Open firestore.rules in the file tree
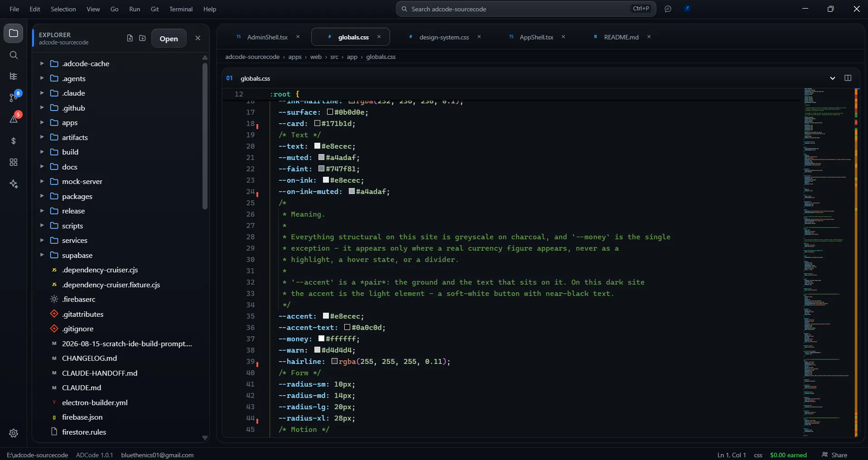 (x=84, y=432)
